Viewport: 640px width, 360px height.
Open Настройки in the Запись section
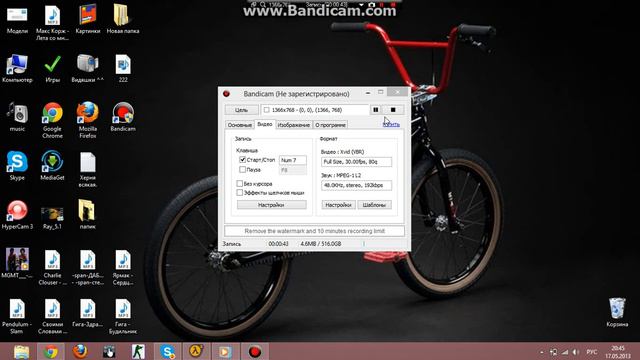point(271,205)
